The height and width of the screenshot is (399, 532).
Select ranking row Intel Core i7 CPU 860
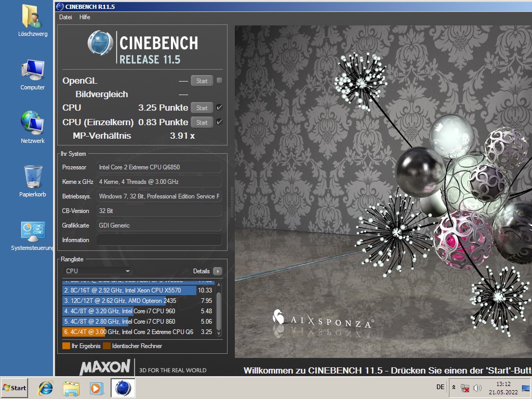coord(138,322)
